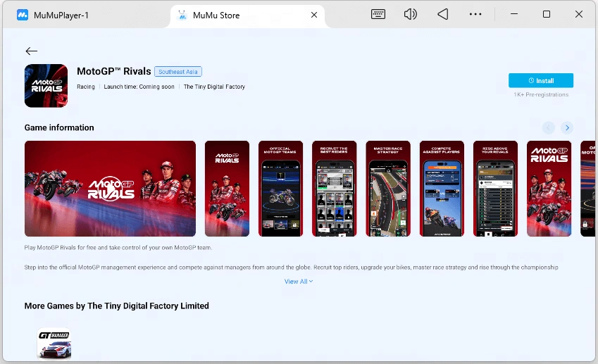The height and width of the screenshot is (364, 598).
Task: Go back using the left arrow icon
Action: click(31, 51)
